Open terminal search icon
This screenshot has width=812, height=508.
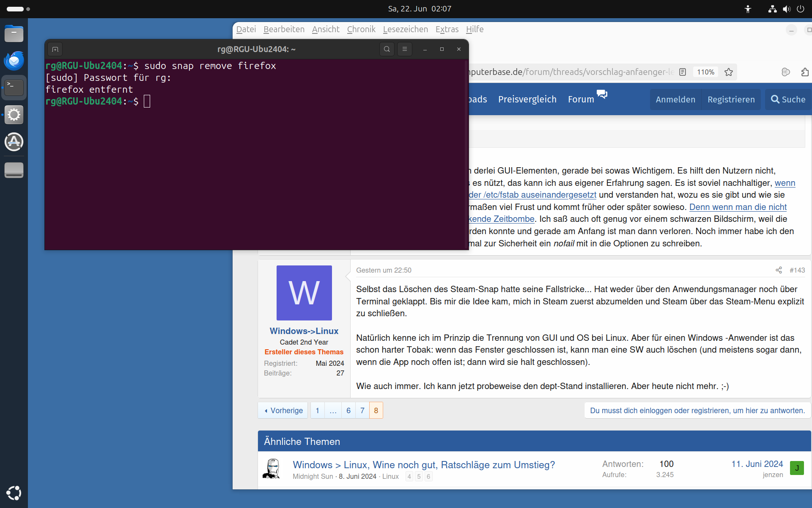pyautogui.click(x=387, y=49)
